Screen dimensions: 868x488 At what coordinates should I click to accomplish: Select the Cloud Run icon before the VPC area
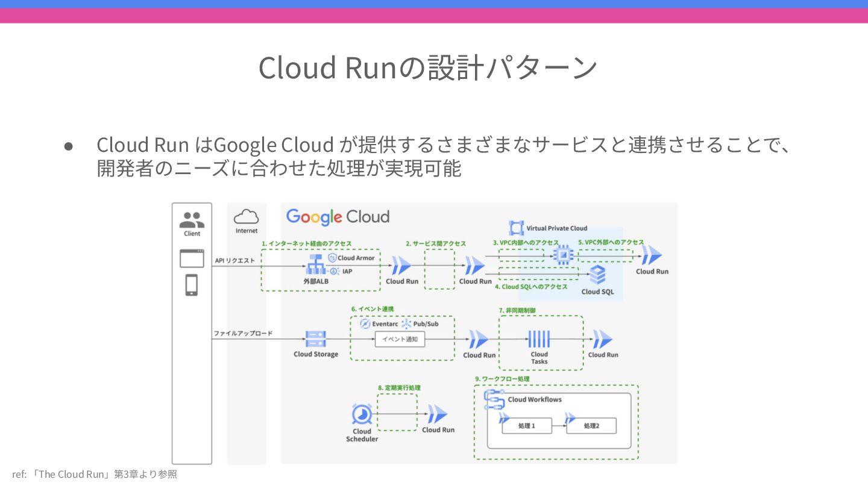(475, 266)
